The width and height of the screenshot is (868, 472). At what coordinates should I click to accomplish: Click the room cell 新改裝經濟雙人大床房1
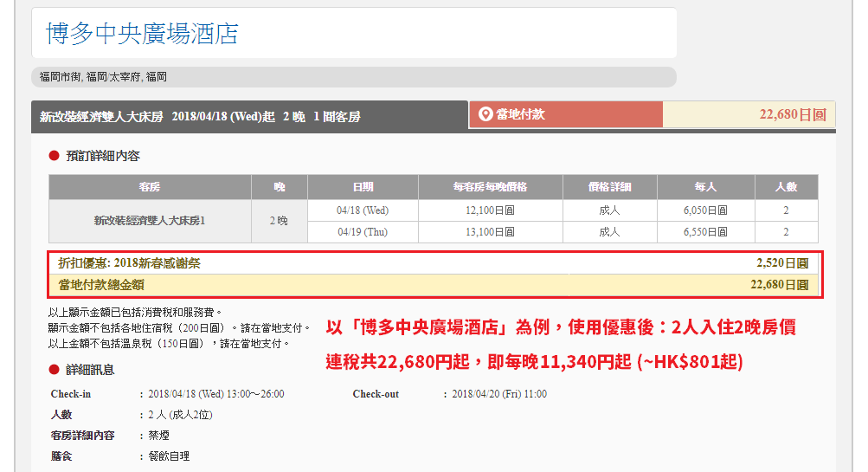pos(150,221)
